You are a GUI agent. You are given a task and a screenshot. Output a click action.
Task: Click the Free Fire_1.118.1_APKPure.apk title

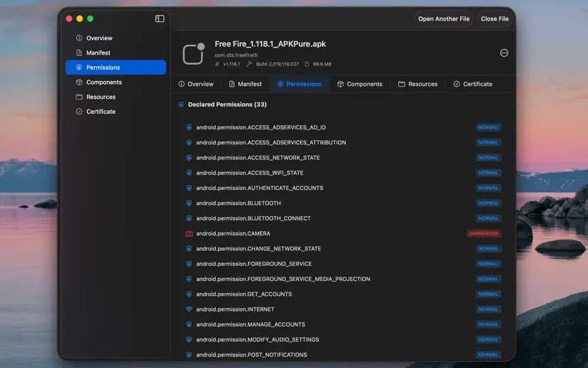(270, 44)
